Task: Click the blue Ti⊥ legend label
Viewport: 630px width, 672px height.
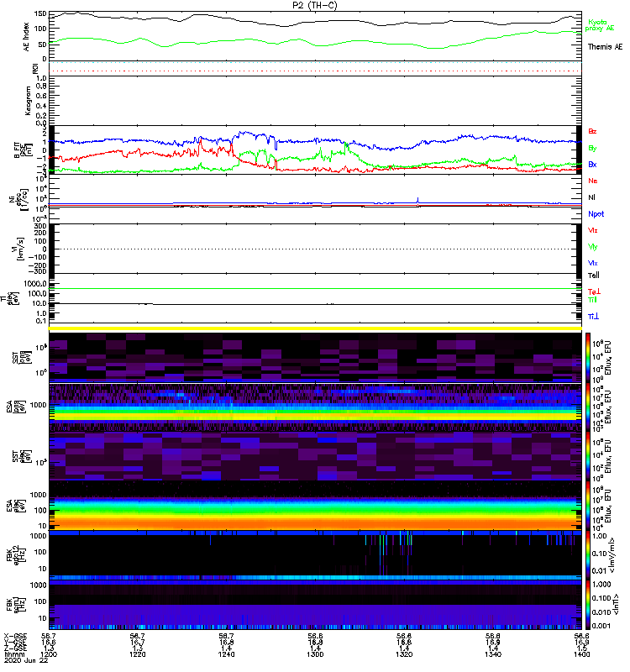Action: (593, 317)
